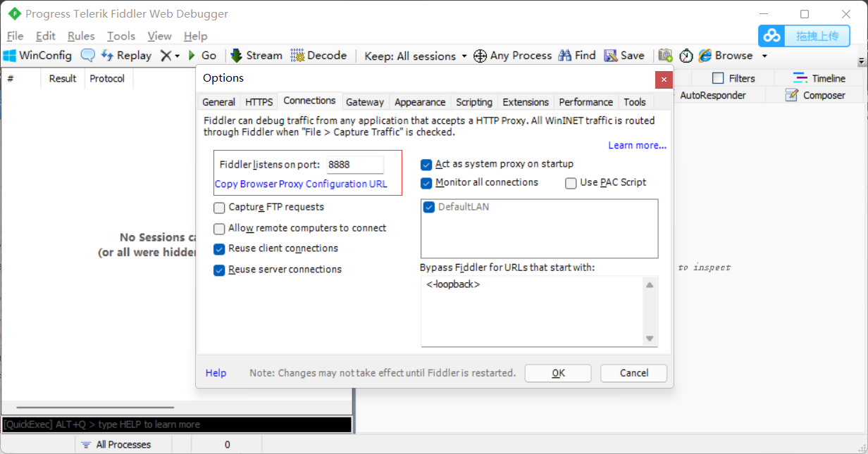Click Copy Browser Proxy Configuration URL

coord(301,184)
